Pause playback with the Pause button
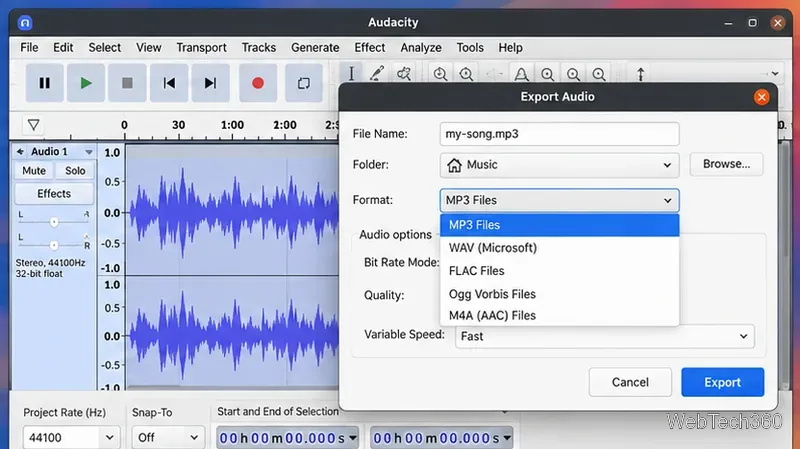The height and width of the screenshot is (449, 800). 45,83
